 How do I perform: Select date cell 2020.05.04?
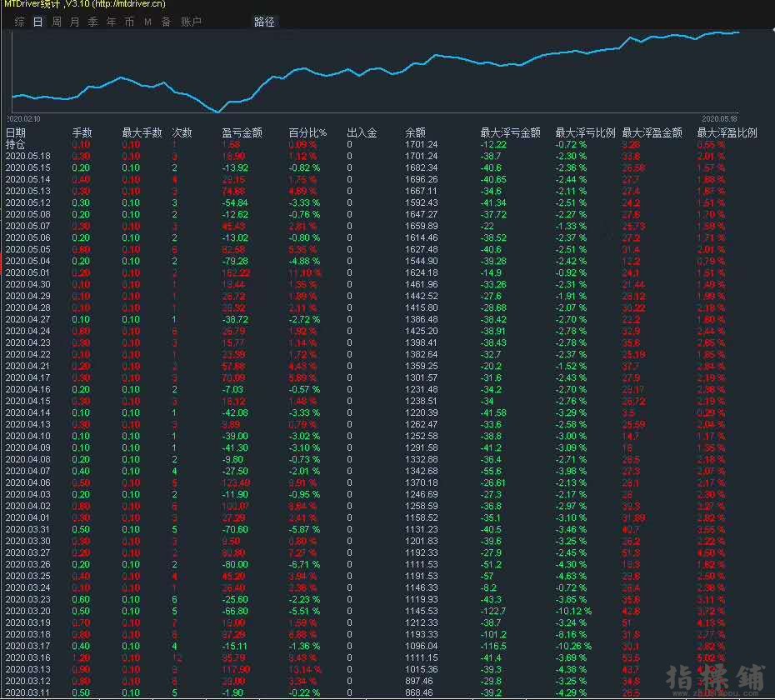27,261
